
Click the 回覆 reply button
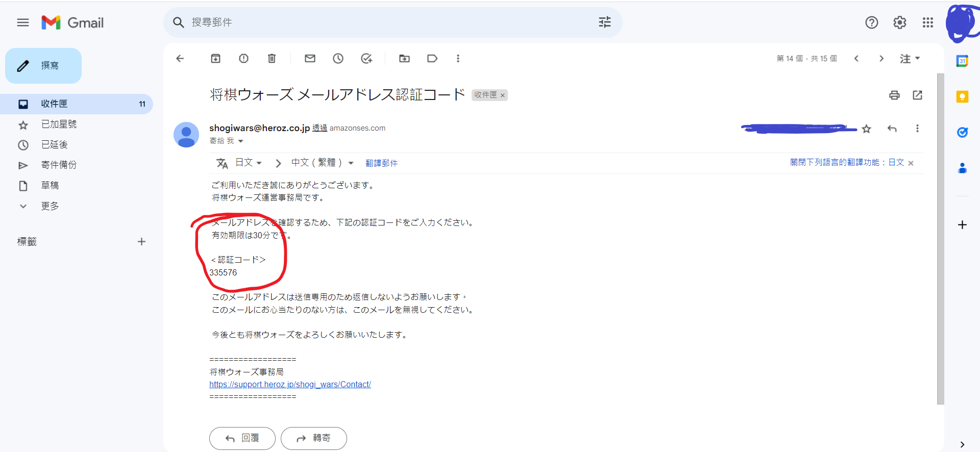click(242, 438)
